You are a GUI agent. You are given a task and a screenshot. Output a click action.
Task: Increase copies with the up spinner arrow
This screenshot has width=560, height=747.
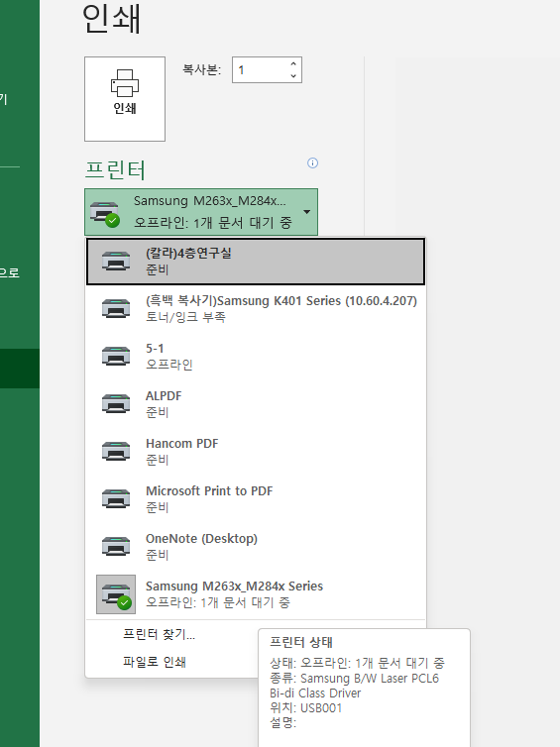click(293, 63)
